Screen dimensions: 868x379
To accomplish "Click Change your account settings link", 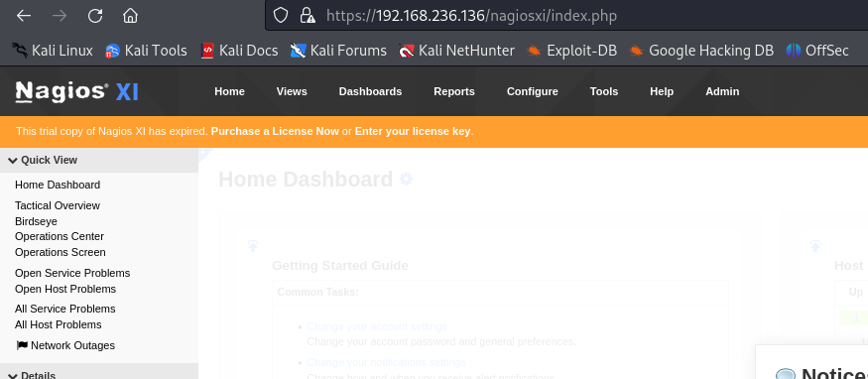I will (377, 327).
